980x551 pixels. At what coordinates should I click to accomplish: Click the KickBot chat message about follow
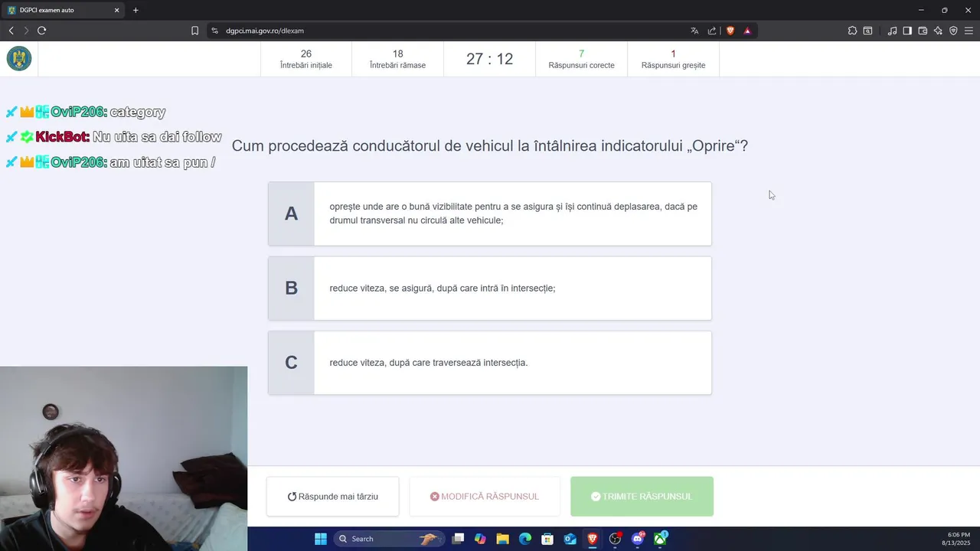[113, 137]
